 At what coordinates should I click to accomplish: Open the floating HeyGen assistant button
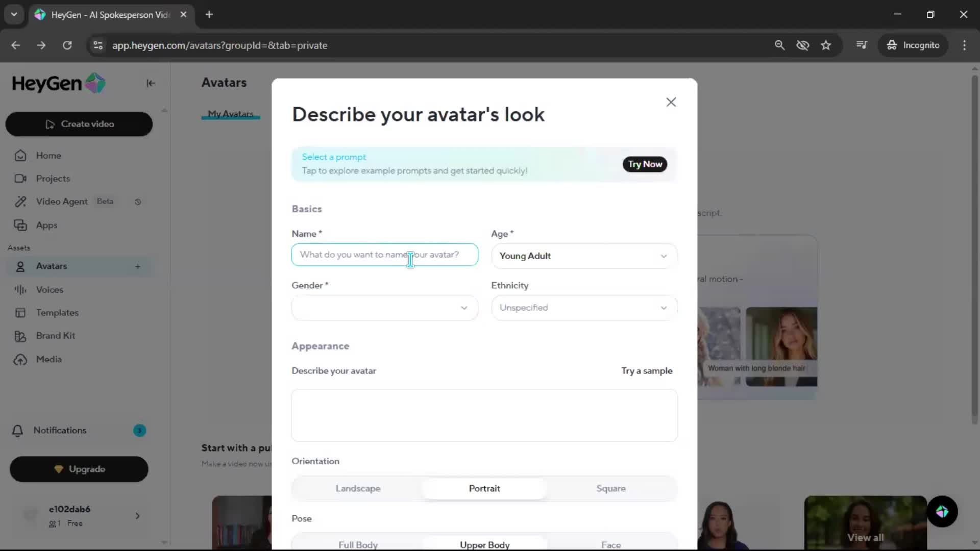pyautogui.click(x=942, y=511)
